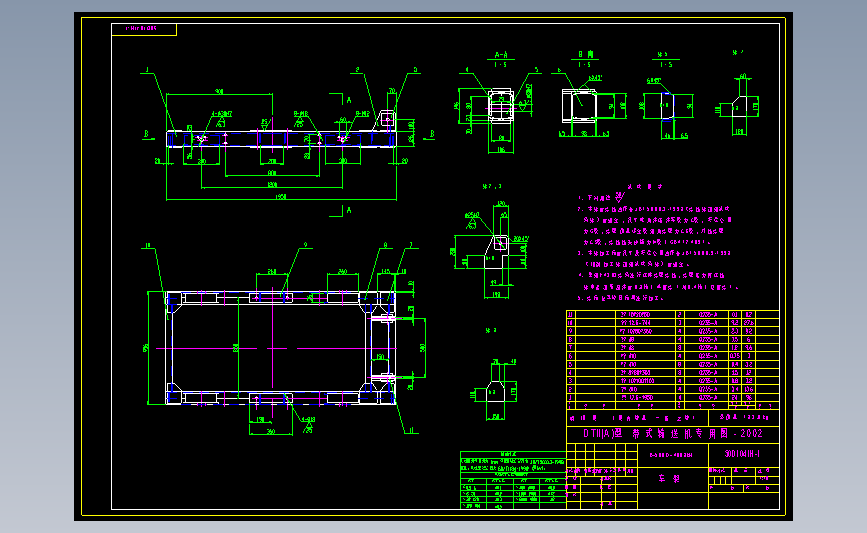The image size is (867, 533).
Task: Click the frame side elevation drawing
Action: tap(281, 139)
